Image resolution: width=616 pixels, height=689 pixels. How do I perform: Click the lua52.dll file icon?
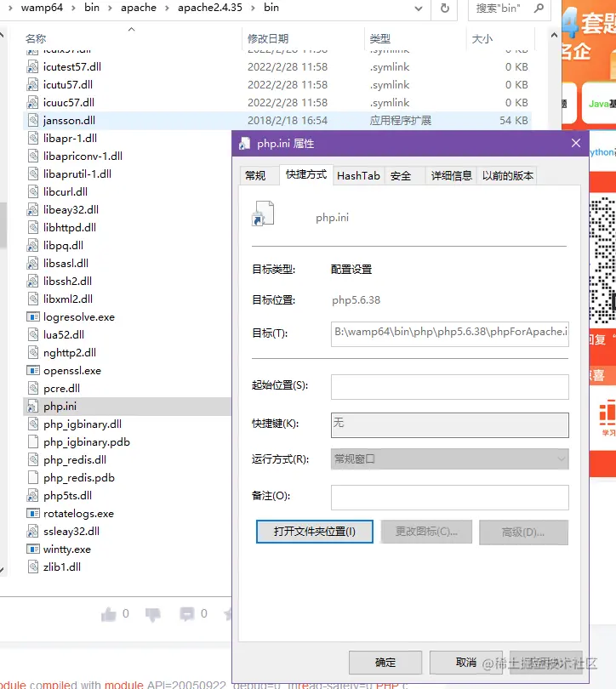point(32,335)
